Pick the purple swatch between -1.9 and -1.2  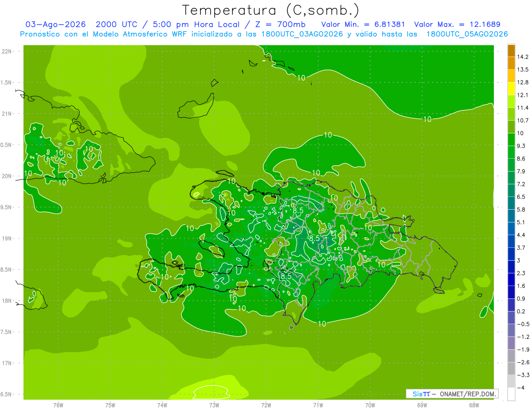512,343
